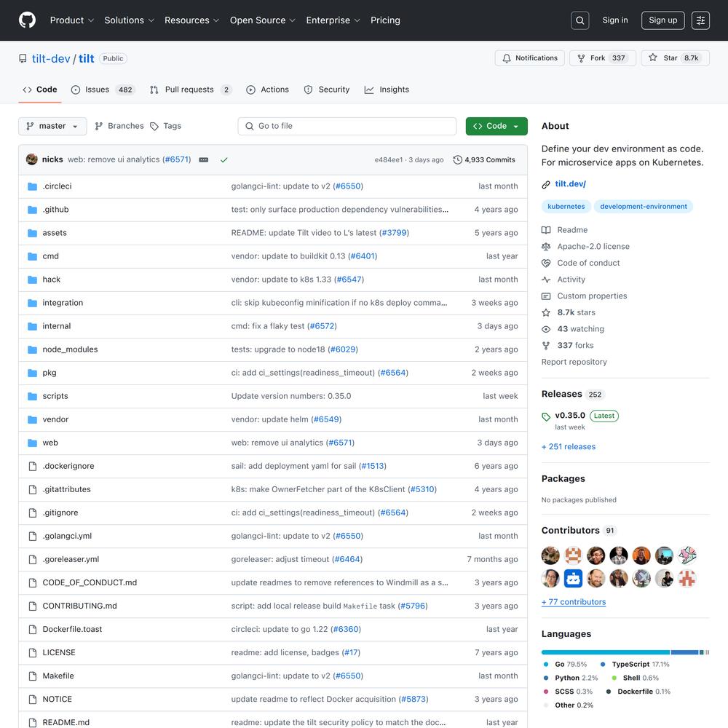
Task: Click the TypeScript segment of languages bar
Action: click(x=684, y=652)
